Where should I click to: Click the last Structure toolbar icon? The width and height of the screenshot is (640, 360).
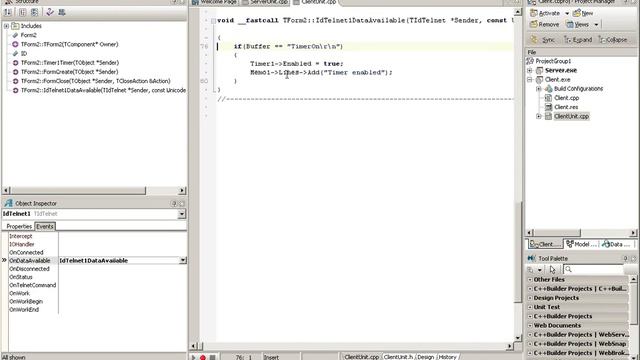[62, 12]
